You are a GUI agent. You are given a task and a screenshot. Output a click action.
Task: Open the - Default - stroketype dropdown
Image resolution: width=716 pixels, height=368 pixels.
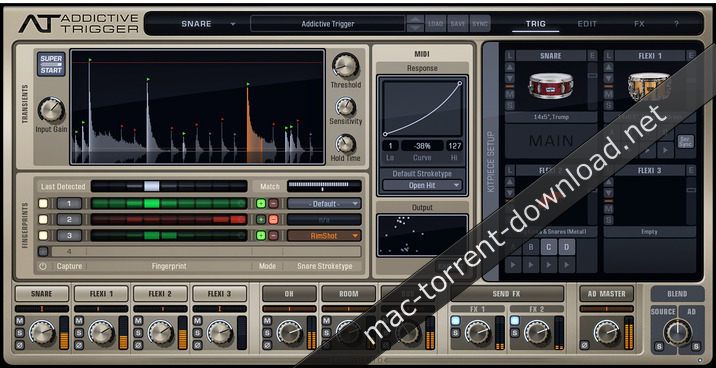pyautogui.click(x=324, y=204)
